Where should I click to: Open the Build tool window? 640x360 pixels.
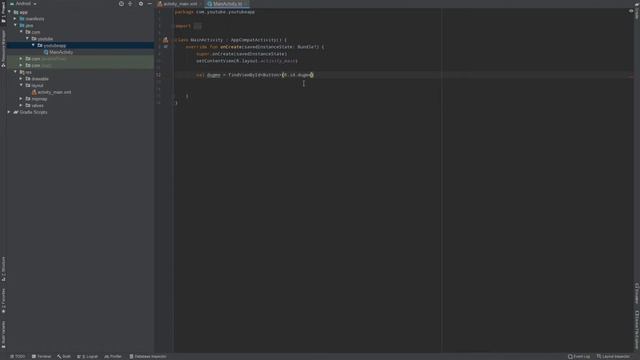(x=64, y=356)
